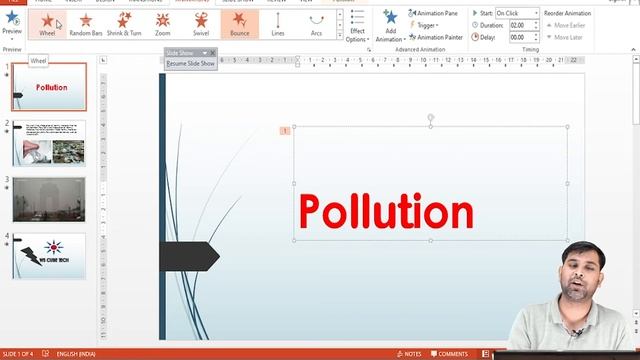The image size is (640, 360).
Task: Open the animation effect dialog launcher
Action: 369,49
